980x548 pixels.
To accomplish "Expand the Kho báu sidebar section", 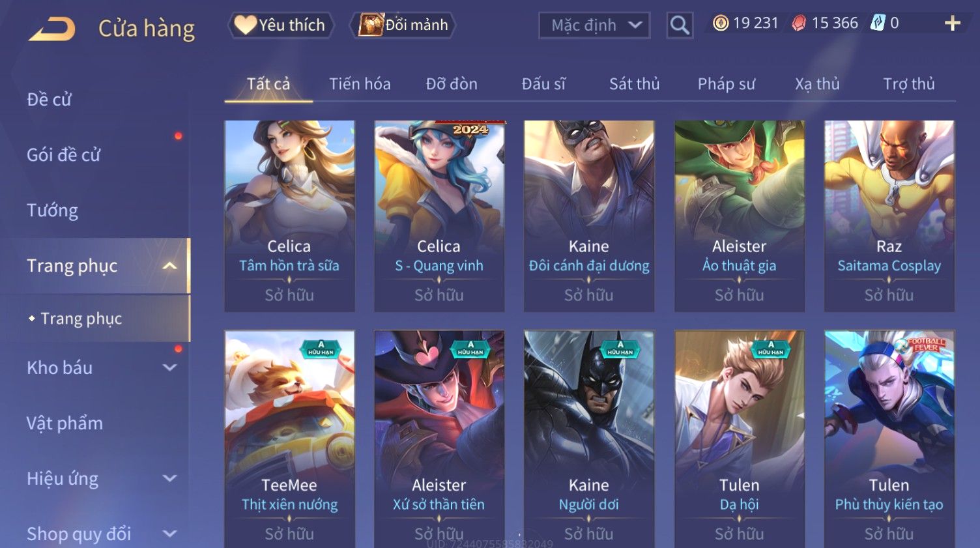I will coord(169,368).
